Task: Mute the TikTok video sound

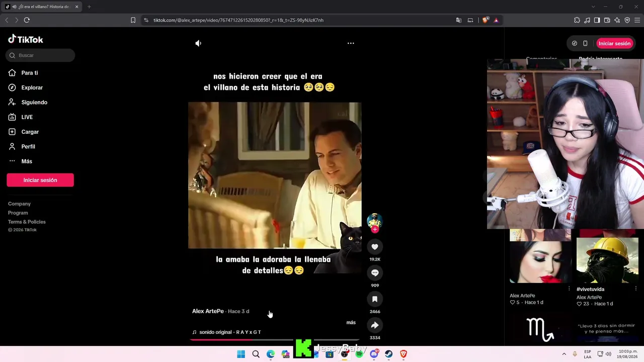Action: 198,43
